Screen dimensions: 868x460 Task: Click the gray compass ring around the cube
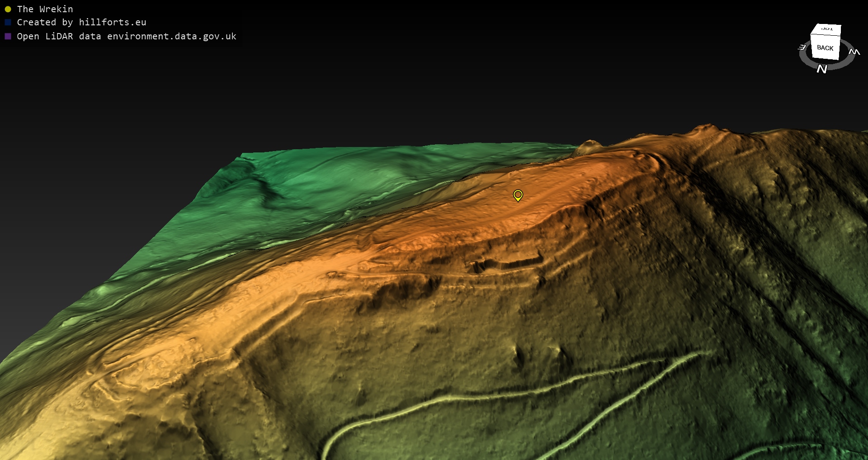[841, 65]
